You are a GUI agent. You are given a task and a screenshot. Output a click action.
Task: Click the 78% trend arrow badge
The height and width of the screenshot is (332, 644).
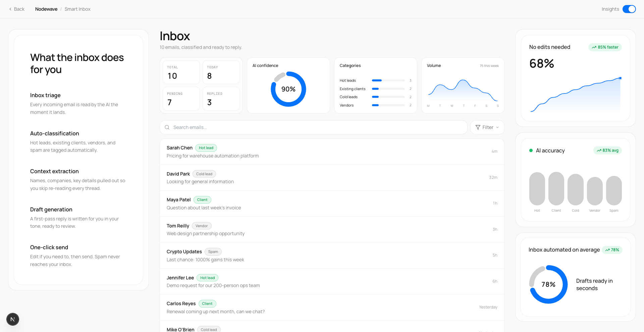tap(612, 250)
